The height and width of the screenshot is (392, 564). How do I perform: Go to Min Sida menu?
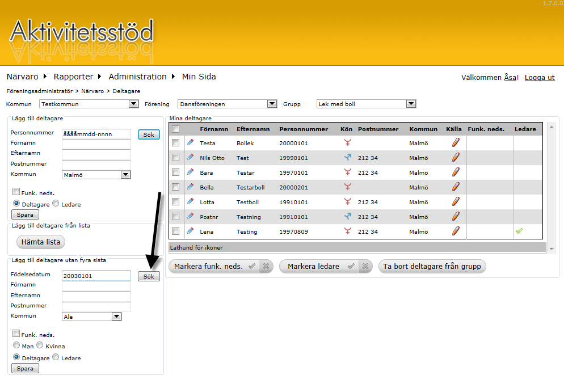coord(199,77)
